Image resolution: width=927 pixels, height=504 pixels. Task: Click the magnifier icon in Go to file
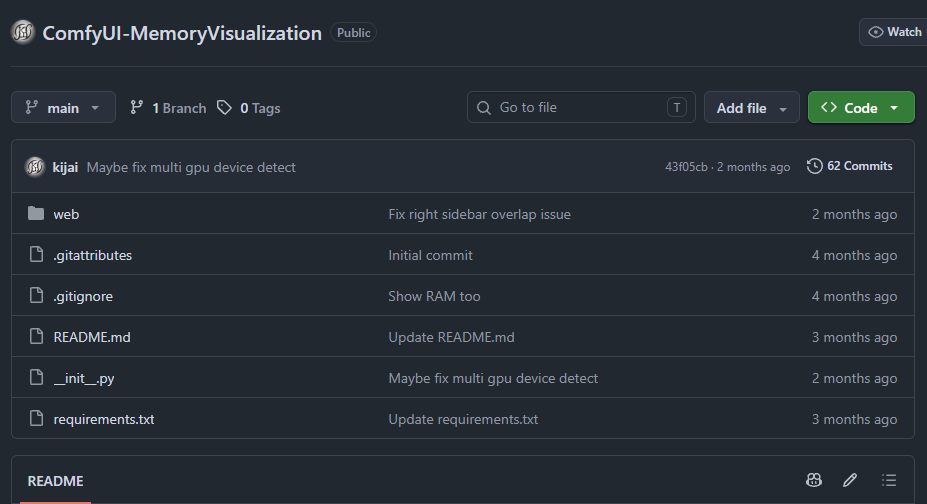point(484,108)
